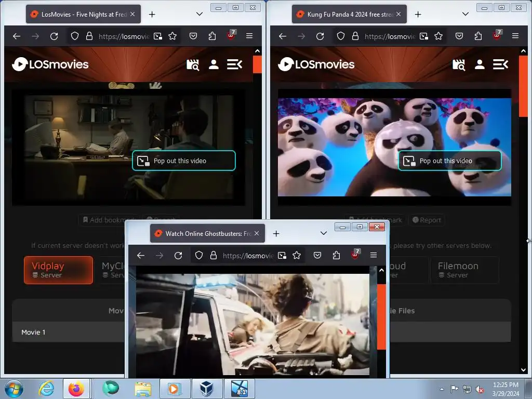Open new tab in Ghostbusters window
This screenshot has width=532, height=399.
coord(276,233)
